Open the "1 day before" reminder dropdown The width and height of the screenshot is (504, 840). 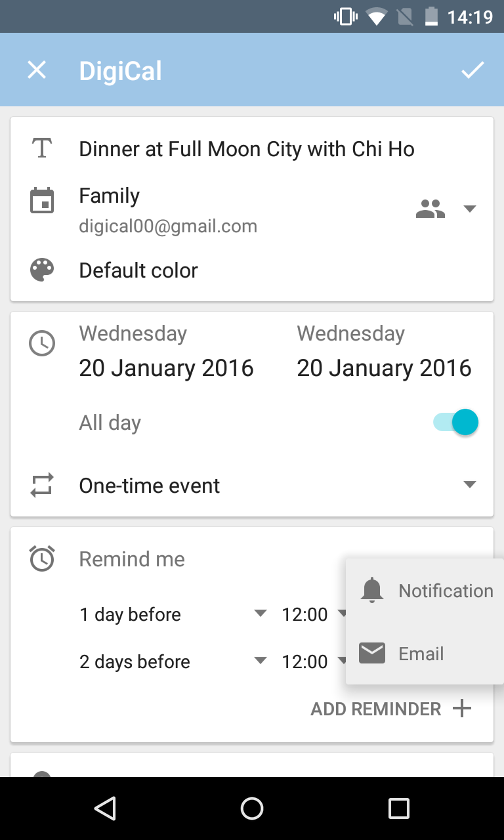pyautogui.click(x=261, y=614)
